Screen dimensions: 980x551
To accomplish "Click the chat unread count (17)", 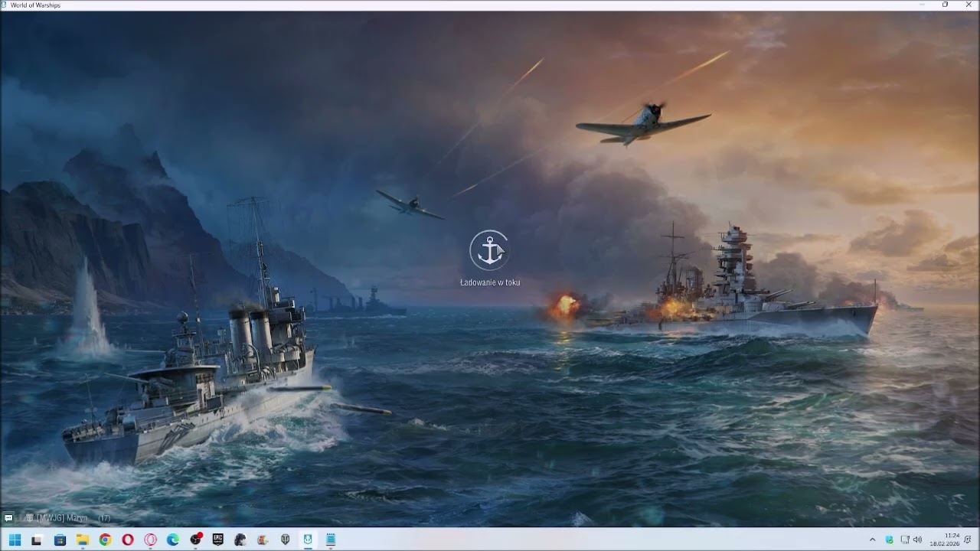I will point(104,518).
